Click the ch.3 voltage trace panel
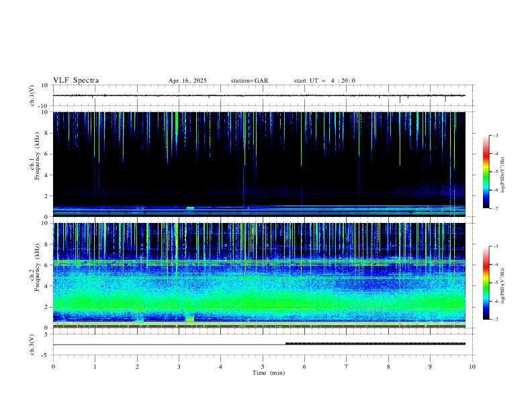 263,345
